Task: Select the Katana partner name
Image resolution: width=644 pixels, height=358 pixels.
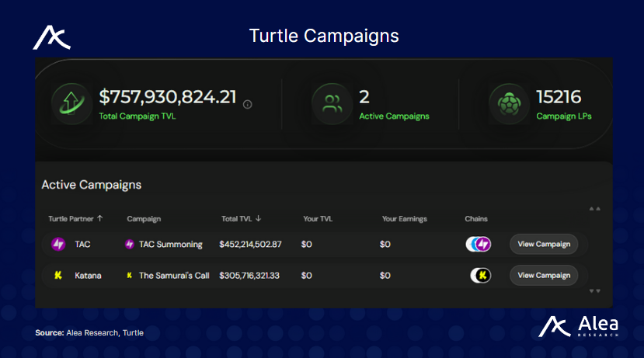Action: coord(88,276)
